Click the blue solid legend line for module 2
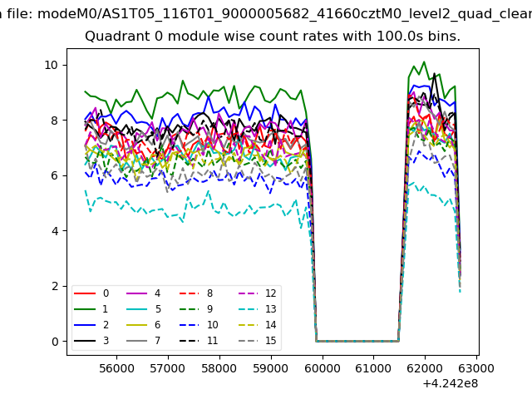Image resolution: width=532 pixels, height=399 pixels. pyautogui.click(x=85, y=325)
